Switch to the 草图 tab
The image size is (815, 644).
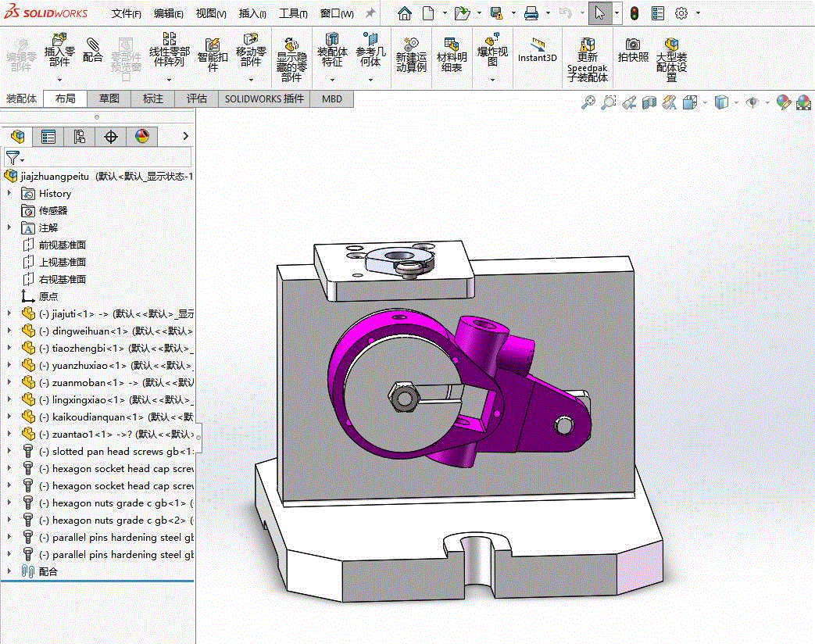(109, 98)
